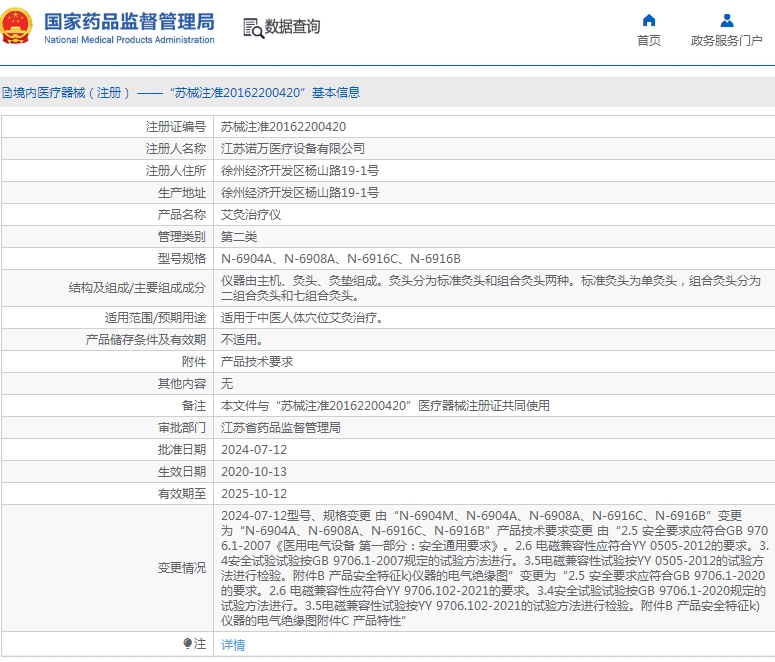Click the 政务服务门户 person icon
The height and width of the screenshot is (662, 775).
[727, 20]
